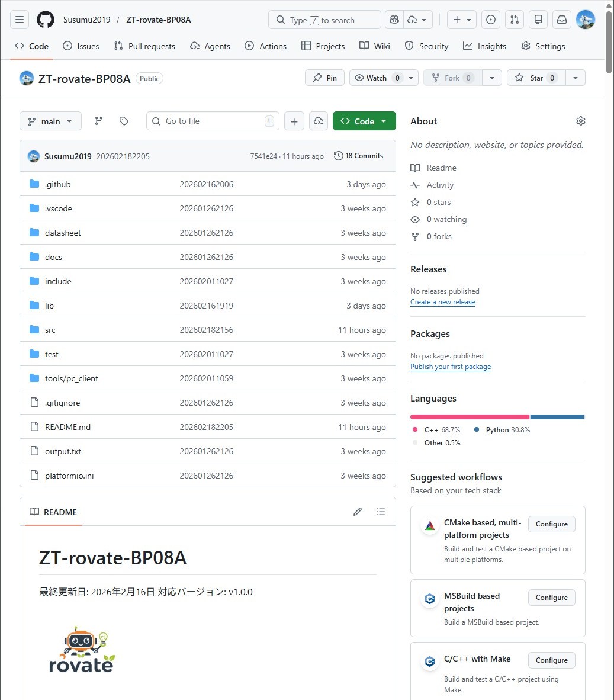View branches via the branch icon
The width and height of the screenshot is (614, 700).
pyautogui.click(x=99, y=121)
